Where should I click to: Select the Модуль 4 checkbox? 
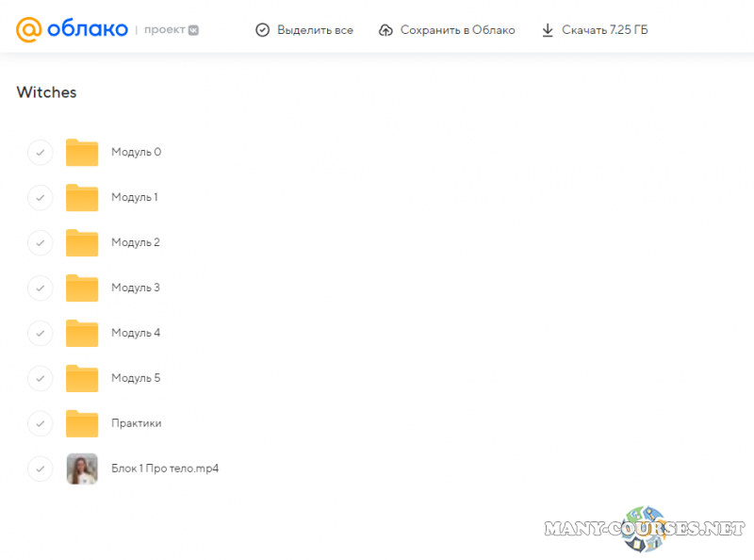pyautogui.click(x=40, y=333)
